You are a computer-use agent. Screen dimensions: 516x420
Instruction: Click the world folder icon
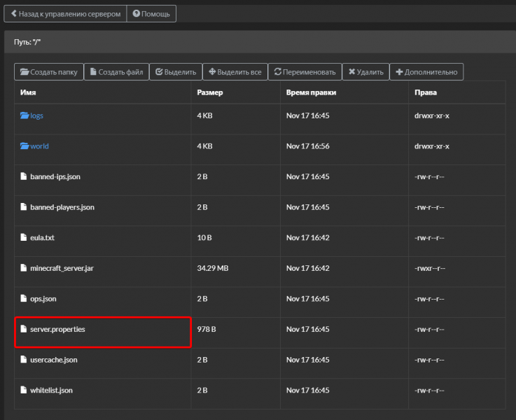coord(25,146)
